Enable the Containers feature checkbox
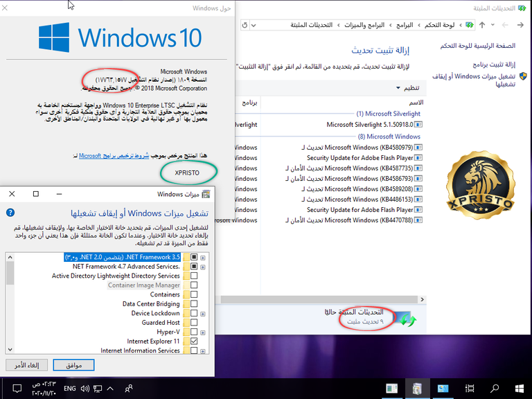The height and width of the screenshot is (399, 532). coord(194,294)
